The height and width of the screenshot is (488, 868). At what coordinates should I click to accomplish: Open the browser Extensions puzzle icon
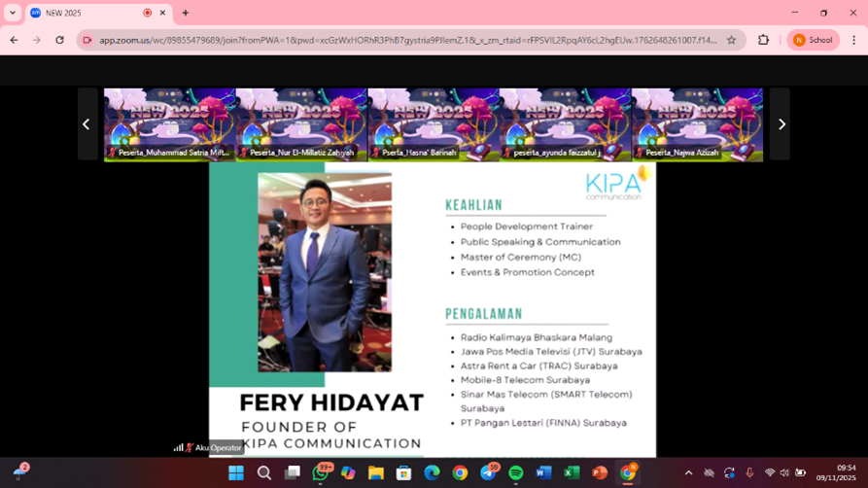point(763,40)
